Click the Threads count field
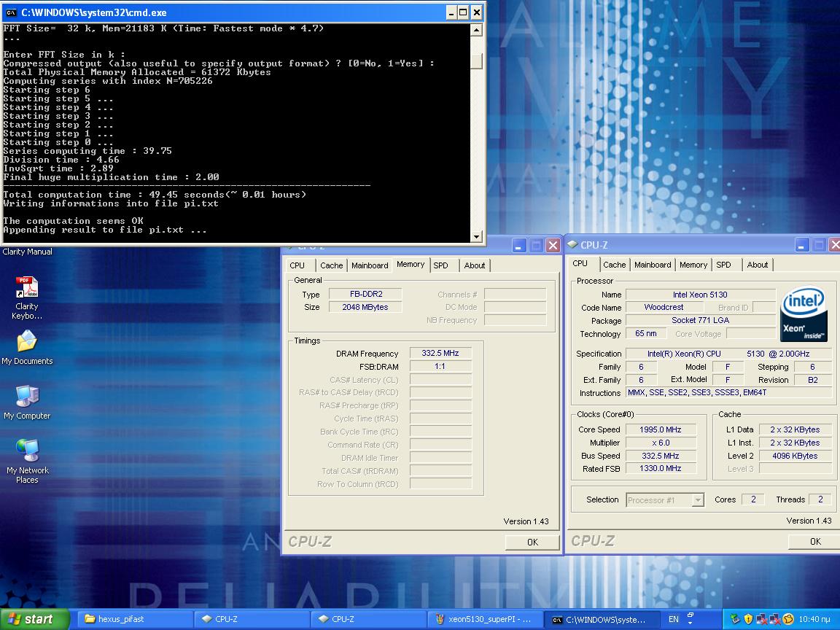This screenshot has height=630, width=840. [820, 499]
